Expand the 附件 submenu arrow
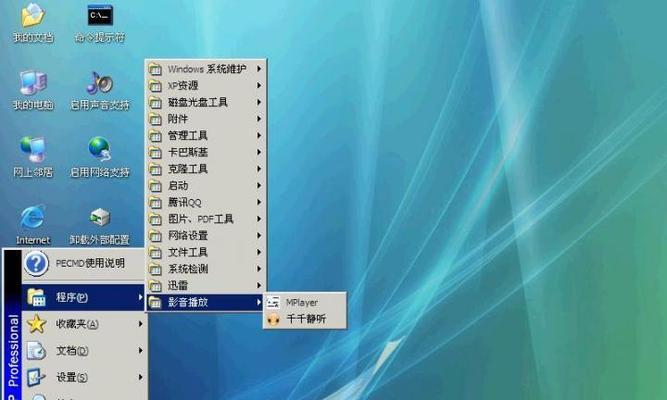Viewport: 667px width, 400px height. [x=259, y=119]
